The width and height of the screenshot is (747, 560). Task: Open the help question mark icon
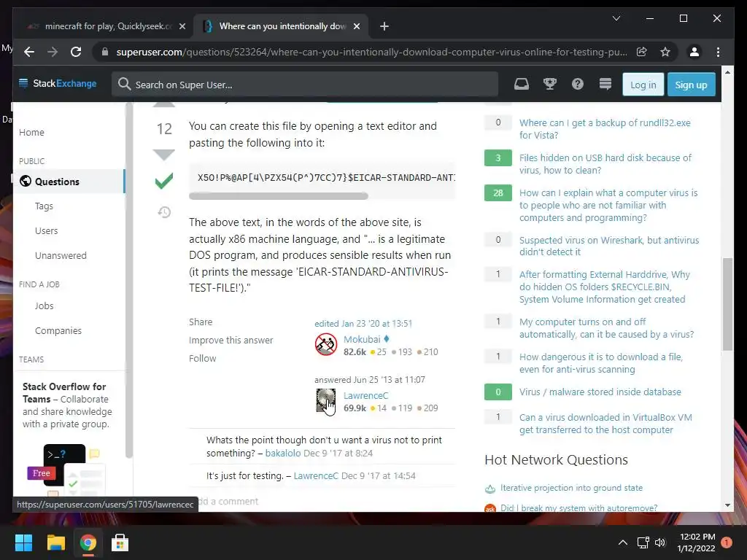pos(578,85)
